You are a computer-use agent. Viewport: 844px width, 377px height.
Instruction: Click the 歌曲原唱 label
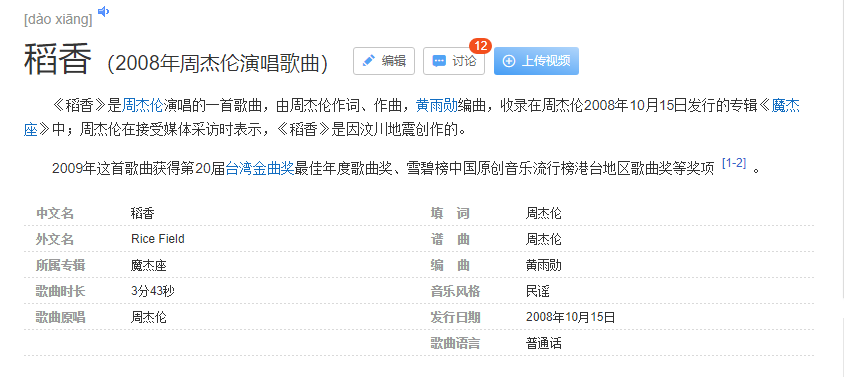(61, 317)
